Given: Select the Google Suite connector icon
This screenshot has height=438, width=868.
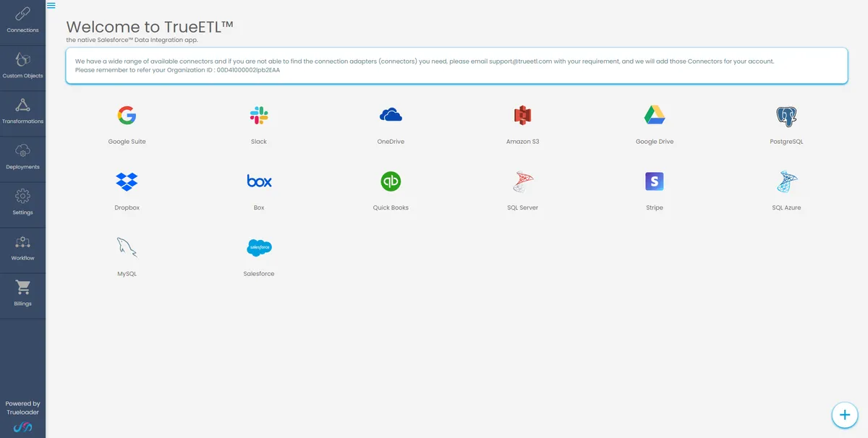Looking at the screenshot, I should (x=127, y=115).
